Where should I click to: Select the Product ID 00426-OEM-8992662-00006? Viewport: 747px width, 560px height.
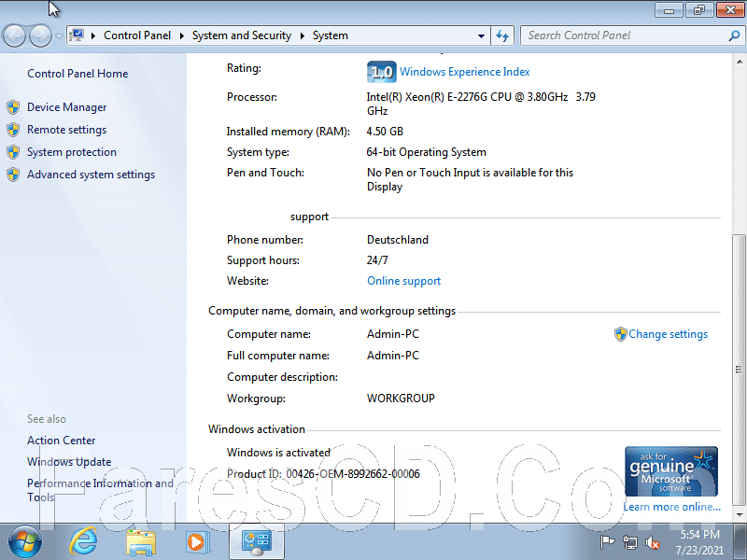point(353,474)
